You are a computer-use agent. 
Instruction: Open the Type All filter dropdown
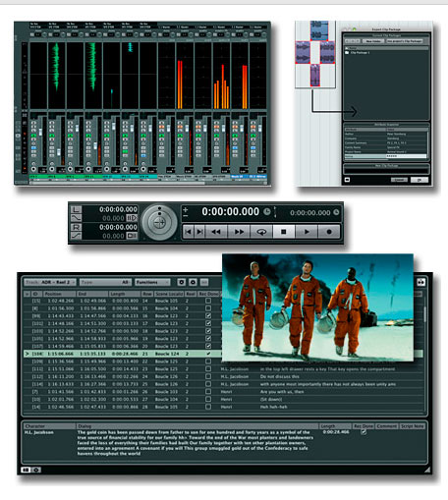point(105,282)
